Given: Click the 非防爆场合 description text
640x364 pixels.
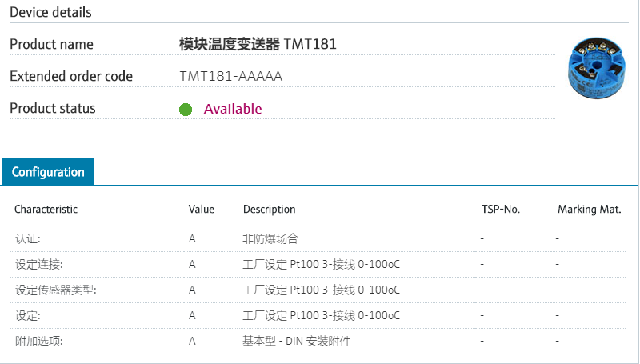Looking at the screenshot, I should click(x=270, y=238).
